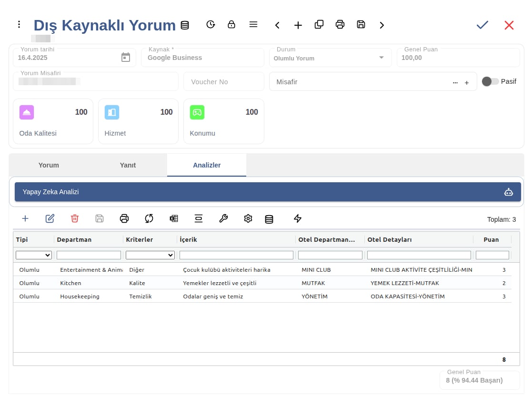Click the grid save floppy icon
Screen dimensions: 532x405
point(100,218)
